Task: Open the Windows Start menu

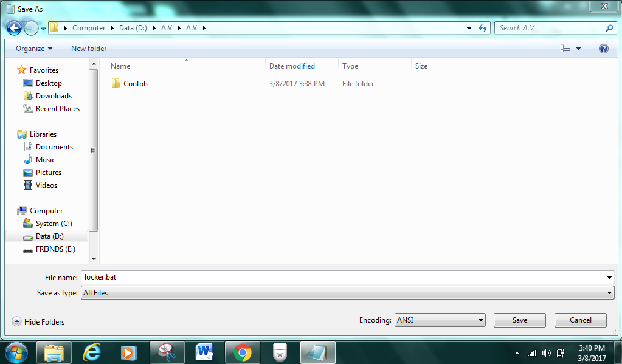Action: 16,352
